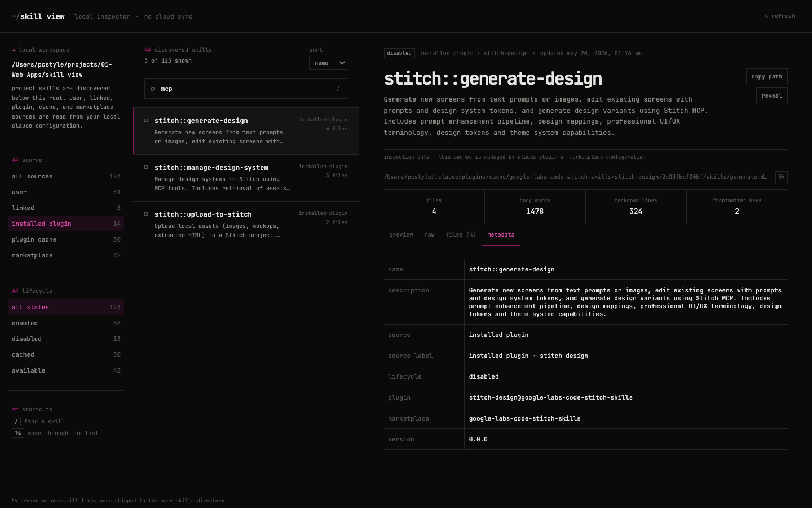Click the 4 files label on generate-design row
812x508 pixels.
point(337,129)
